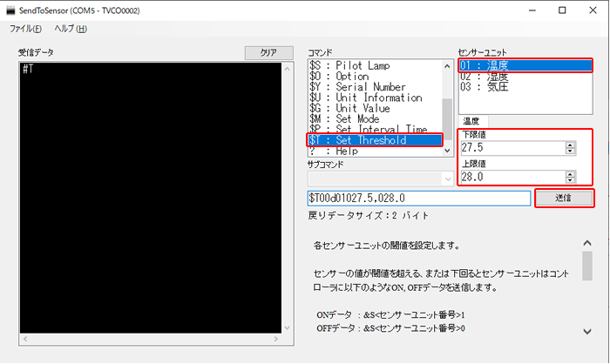The width and height of the screenshot is (610, 364).
Task: Select the $U : Unit Information command
Action: point(376,98)
